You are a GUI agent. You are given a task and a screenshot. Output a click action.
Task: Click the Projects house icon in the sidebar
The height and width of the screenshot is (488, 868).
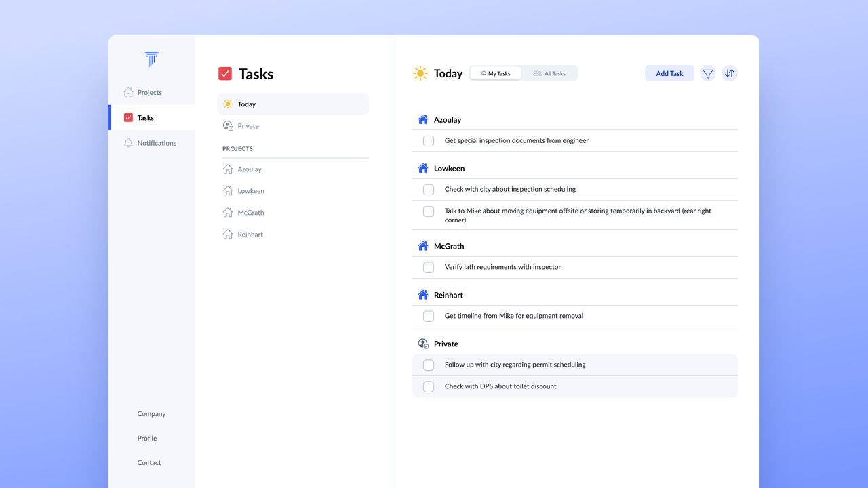coord(128,92)
